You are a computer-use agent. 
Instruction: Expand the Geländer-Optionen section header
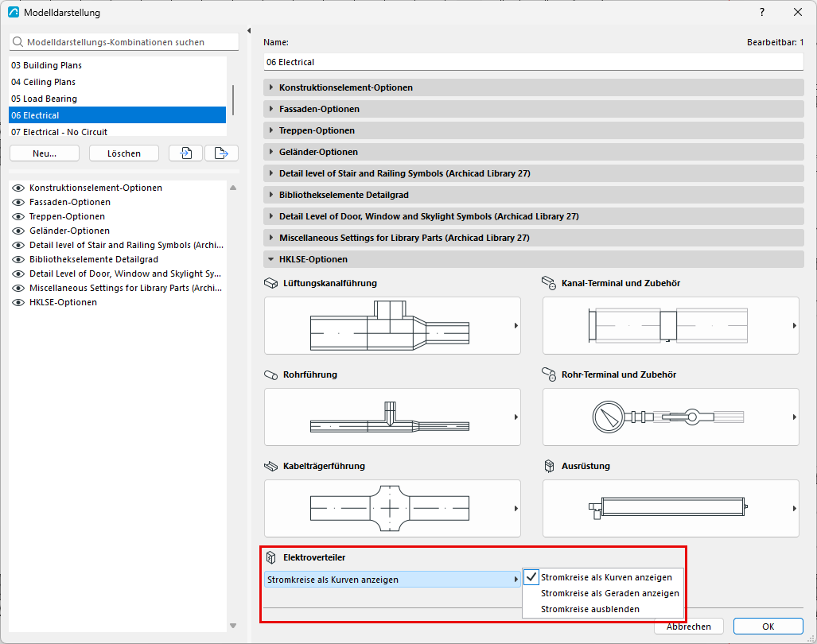click(534, 152)
